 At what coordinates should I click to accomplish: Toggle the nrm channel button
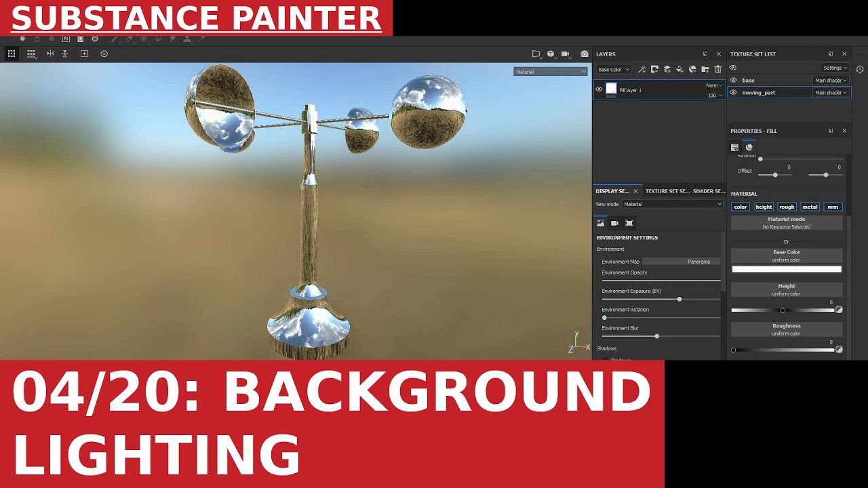click(833, 207)
